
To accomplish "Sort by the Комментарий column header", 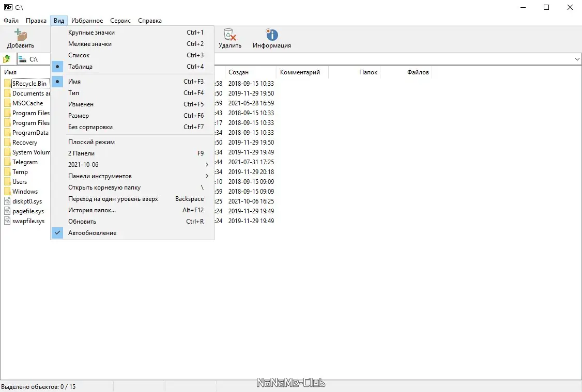I will click(302, 72).
